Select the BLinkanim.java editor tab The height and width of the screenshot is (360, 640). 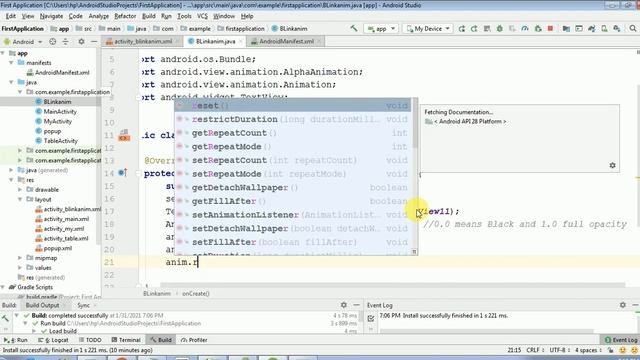click(215, 41)
